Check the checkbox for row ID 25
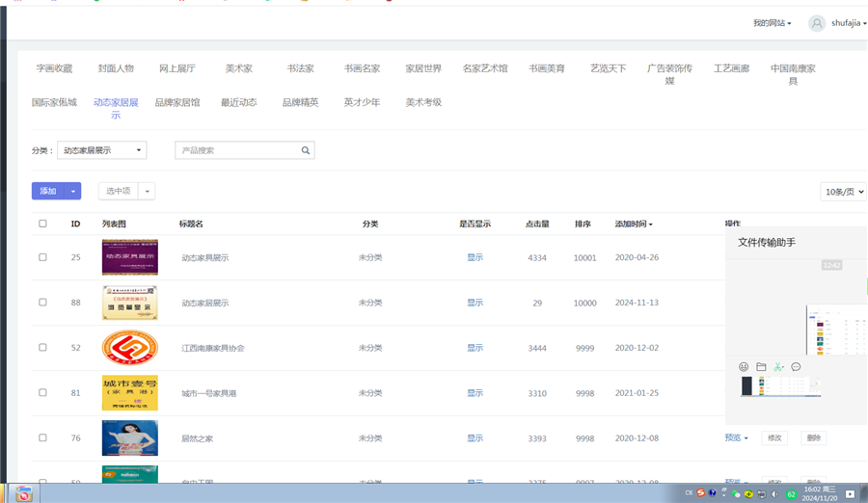 click(x=42, y=257)
